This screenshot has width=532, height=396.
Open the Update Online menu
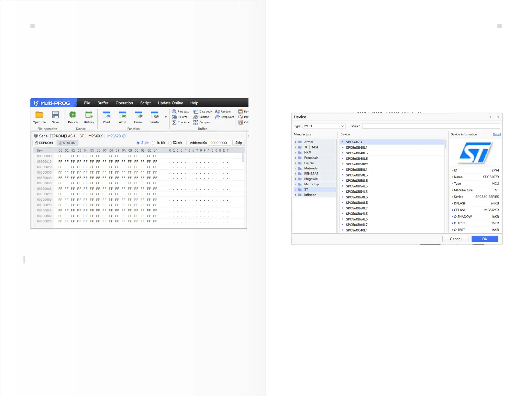tap(171, 103)
